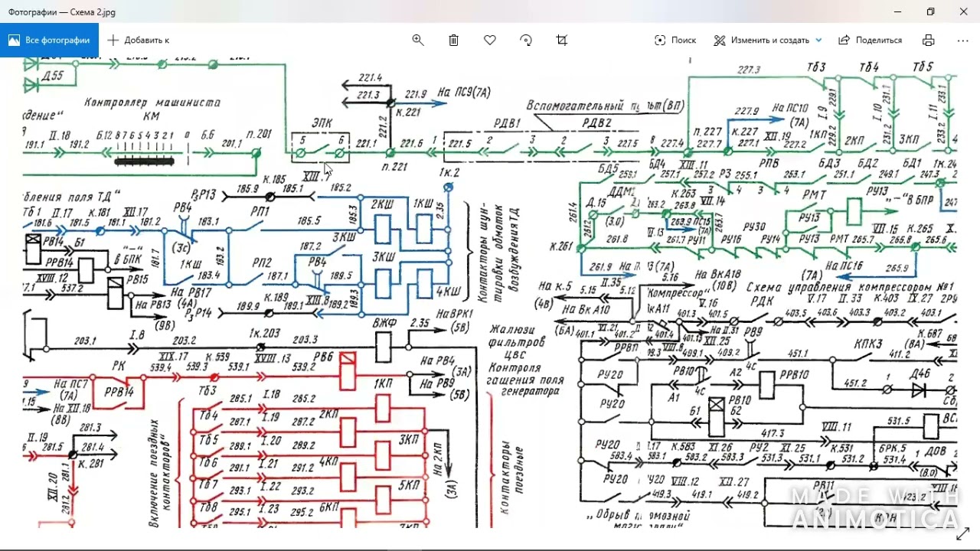Maximize the Photos window

tap(930, 11)
